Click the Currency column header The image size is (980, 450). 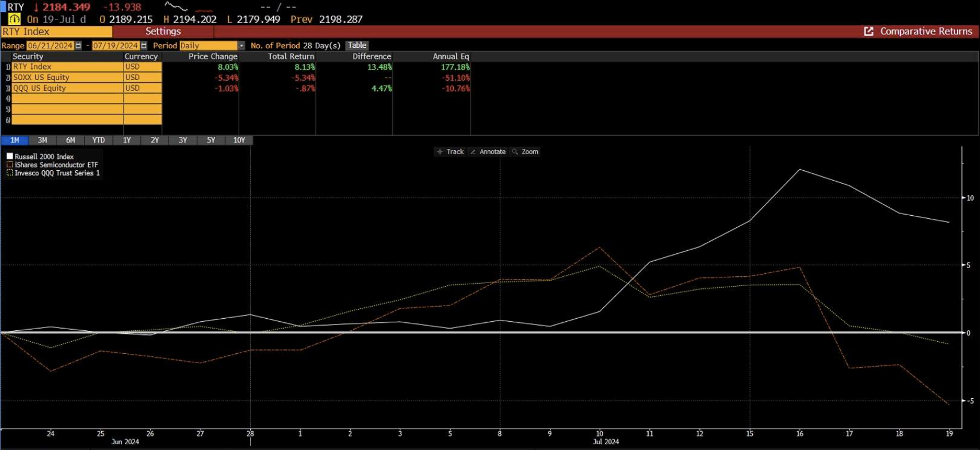[x=141, y=56]
